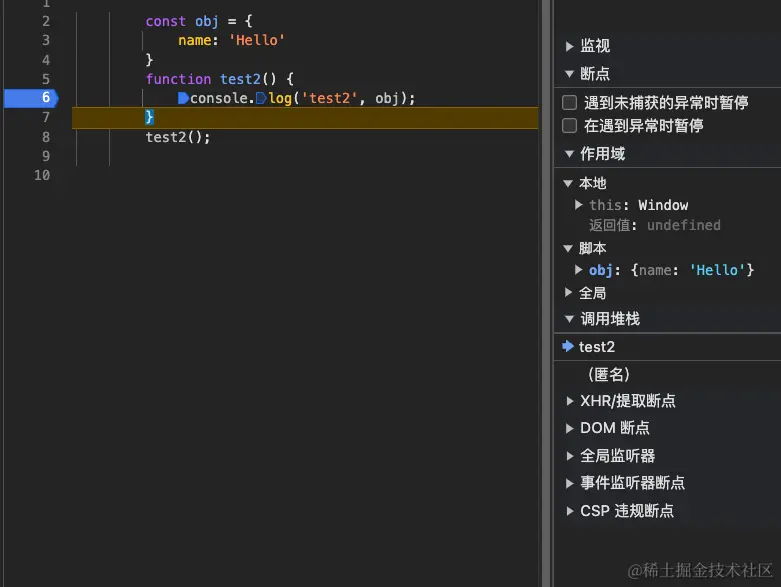This screenshot has width=781, height=587.
Task: Enable 在遇到异常时暂停 checkbox
Action: click(x=569, y=125)
